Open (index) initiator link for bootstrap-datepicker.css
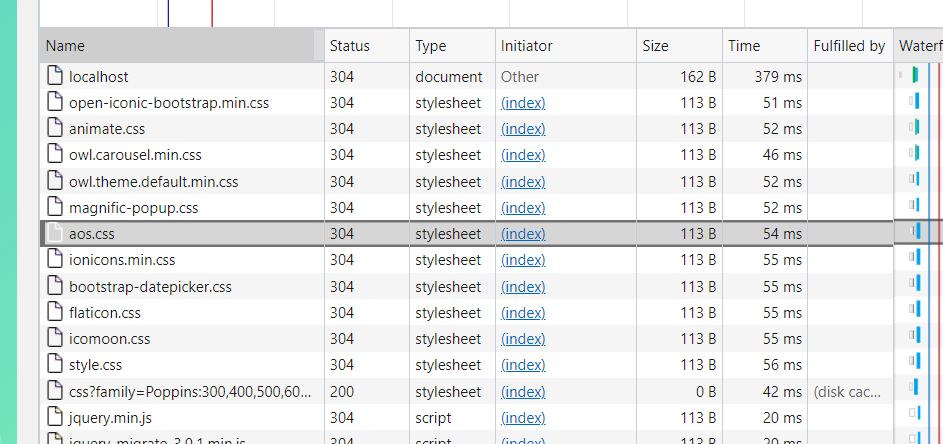This screenshot has height=444, width=943. click(523, 286)
